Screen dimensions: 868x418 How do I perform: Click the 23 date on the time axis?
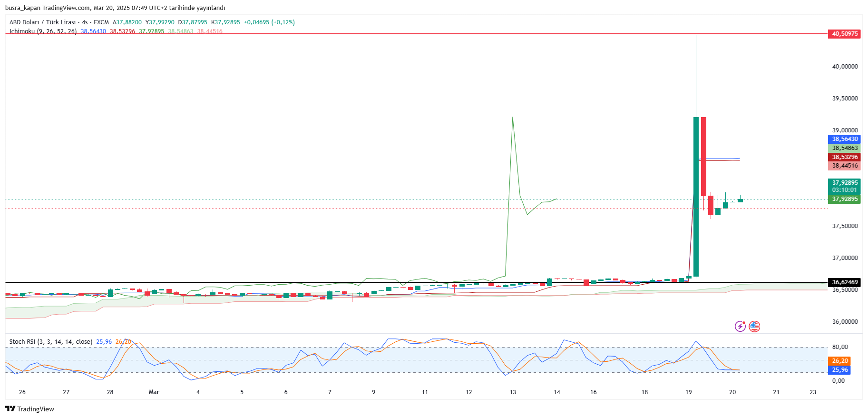813,392
